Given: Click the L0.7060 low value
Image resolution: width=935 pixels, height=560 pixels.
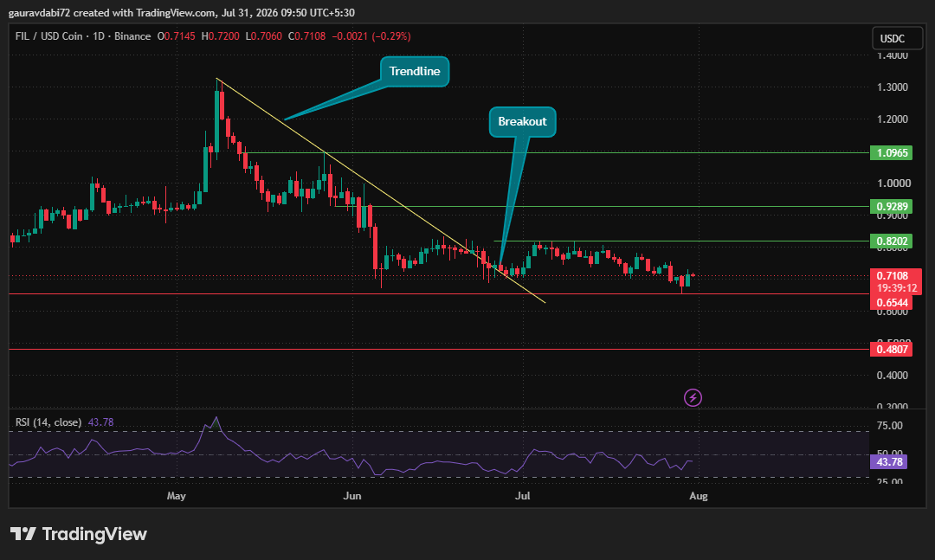Looking at the screenshot, I should (x=263, y=36).
